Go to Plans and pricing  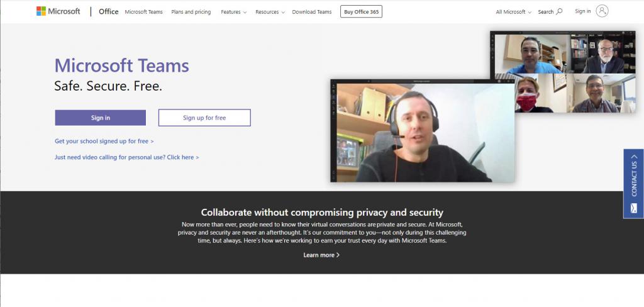[x=191, y=12]
